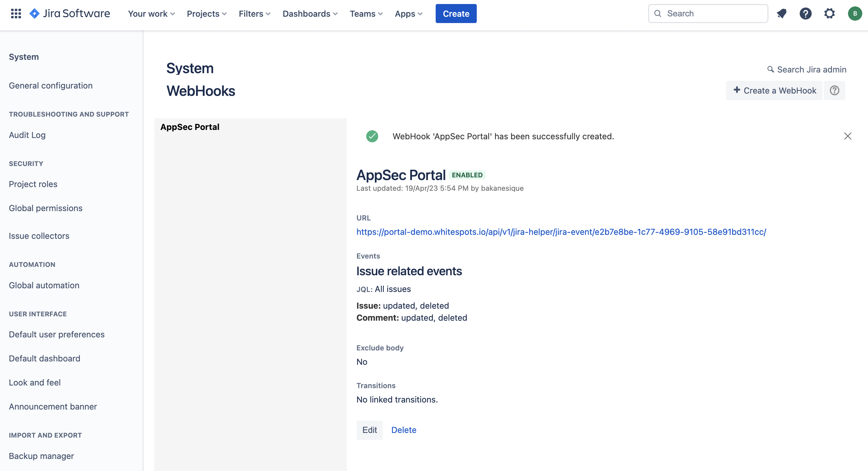Viewport: 868px width, 471px height.
Task: Click the Jira Software logo
Action: (70, 13)
